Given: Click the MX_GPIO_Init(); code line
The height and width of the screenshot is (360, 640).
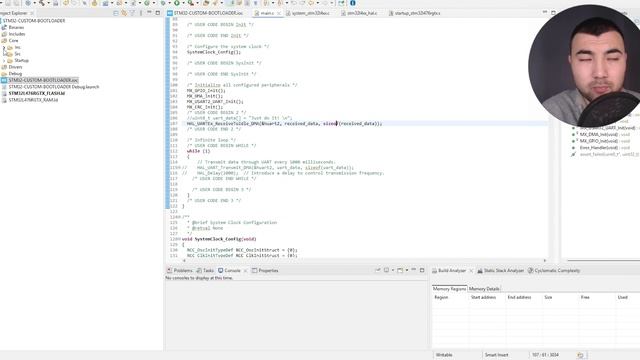Looking at the screenshot, I should pos(206,91).
